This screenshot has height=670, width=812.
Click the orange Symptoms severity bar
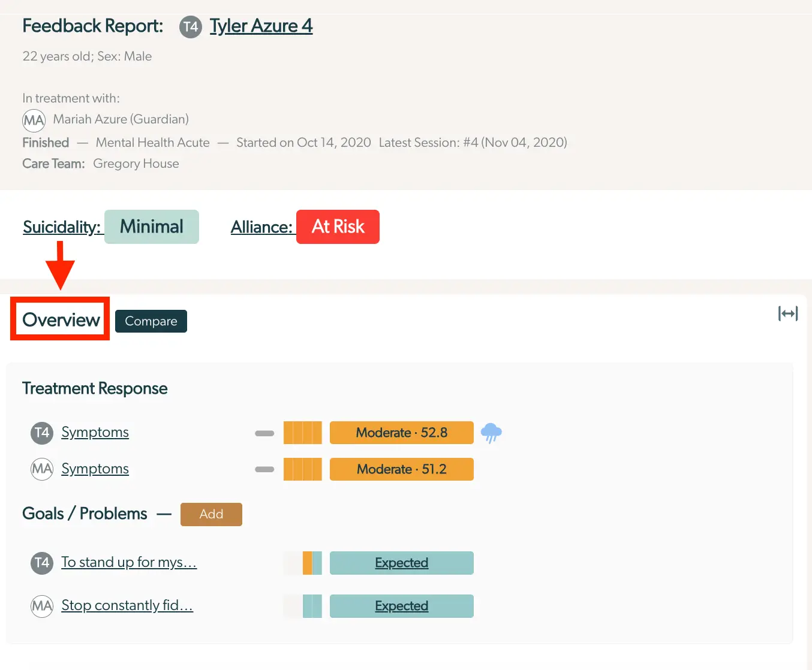(302, 433)
